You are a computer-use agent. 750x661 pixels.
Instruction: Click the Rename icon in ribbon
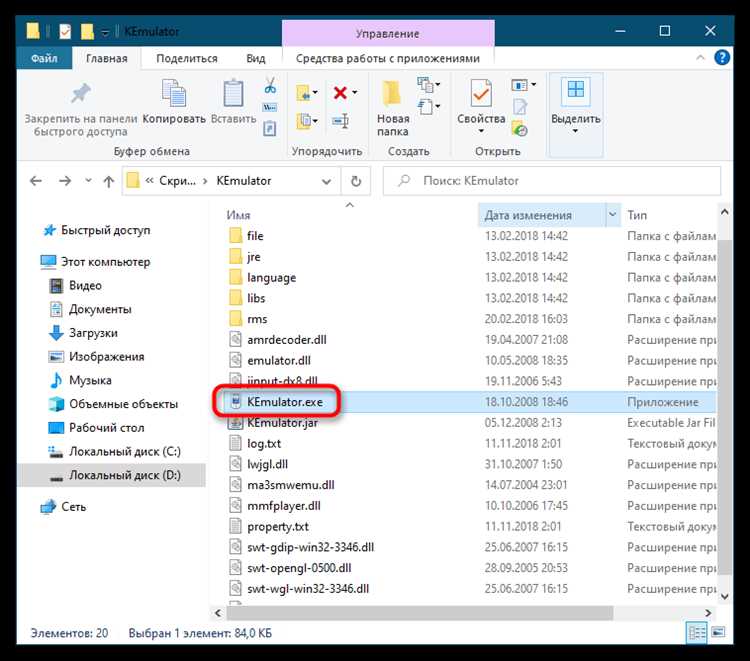(x=340, y=121)
